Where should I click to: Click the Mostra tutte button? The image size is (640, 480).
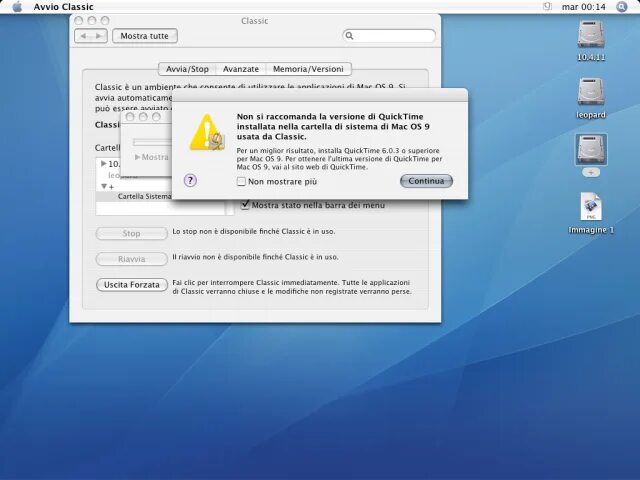coord(144,36)
